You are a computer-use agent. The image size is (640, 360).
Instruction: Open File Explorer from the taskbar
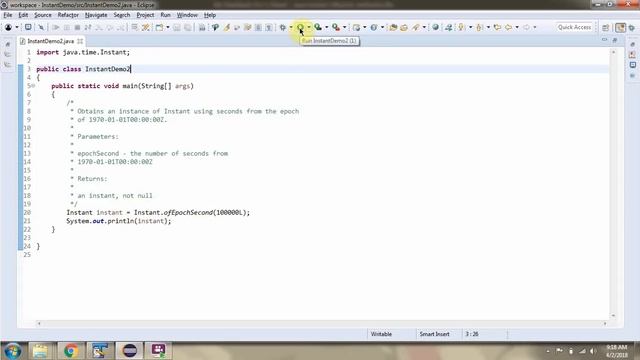click(x=40, y=351)
